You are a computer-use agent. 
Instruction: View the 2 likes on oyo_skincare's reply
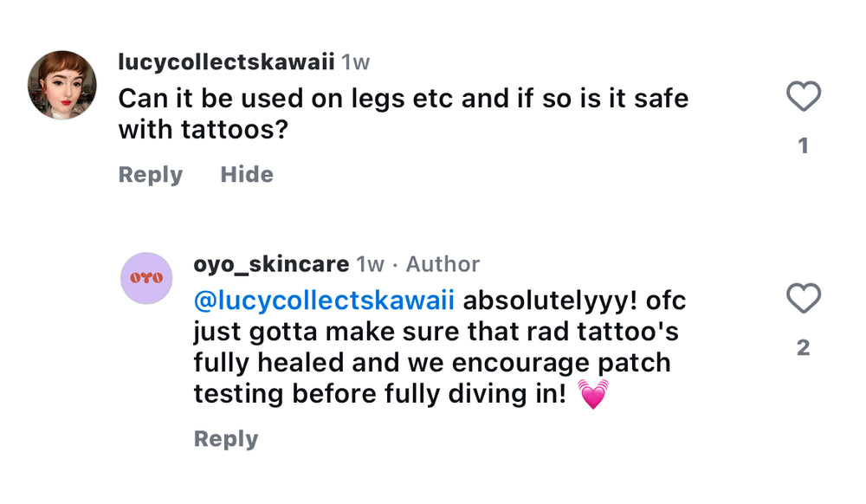click(x=803, y=348)
